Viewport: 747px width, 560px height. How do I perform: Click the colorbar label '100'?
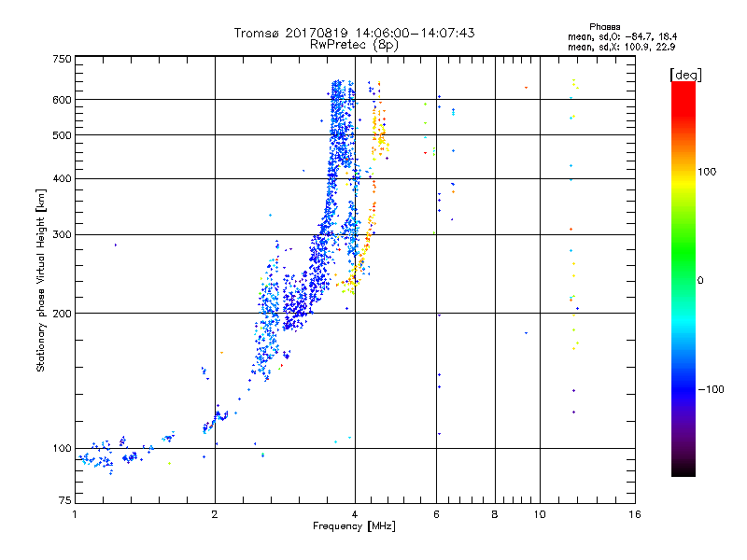707,172
